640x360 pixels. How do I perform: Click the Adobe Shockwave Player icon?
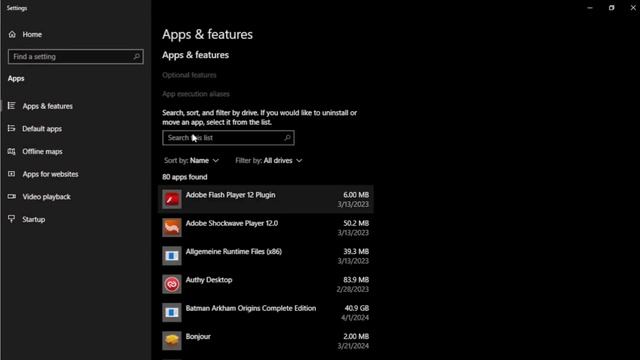172,227
